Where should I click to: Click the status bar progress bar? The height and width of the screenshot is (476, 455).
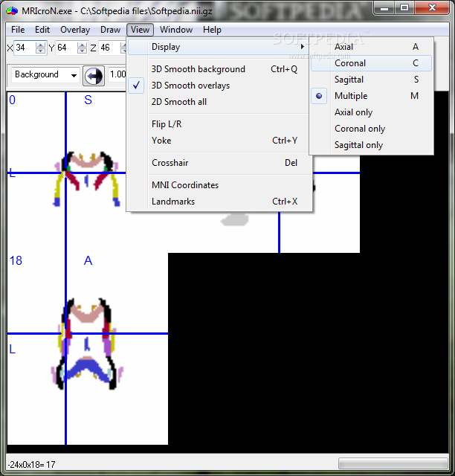(x=393, y=463)
